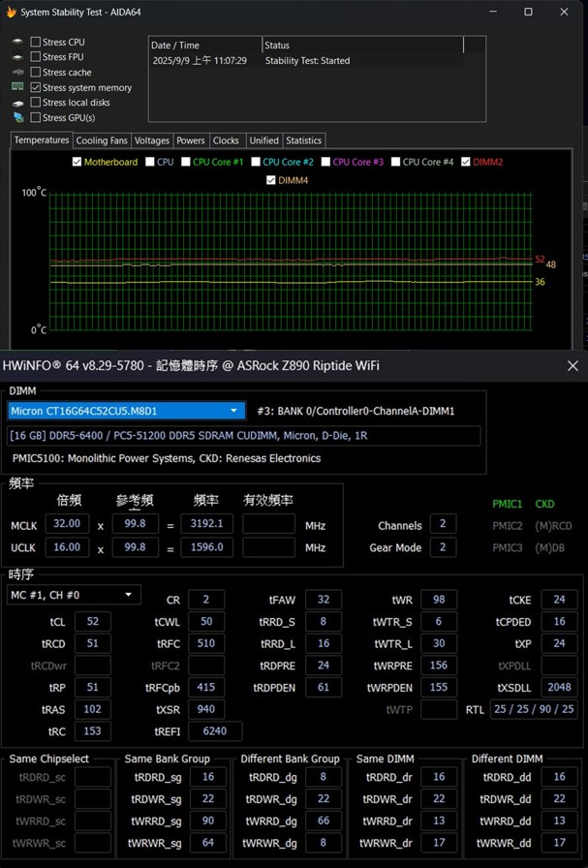Screen dimensions: 588x868
Task: Show the CPU temperature line in graph
Action: point(150,162)
